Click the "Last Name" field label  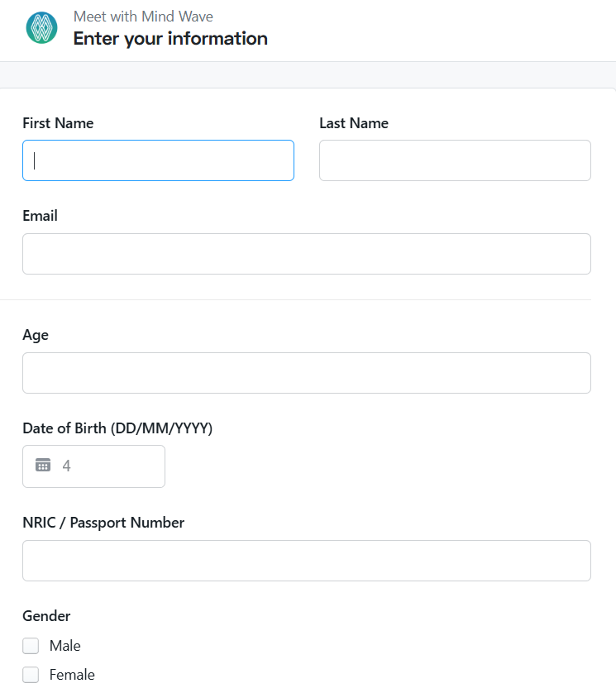(354, 123)
